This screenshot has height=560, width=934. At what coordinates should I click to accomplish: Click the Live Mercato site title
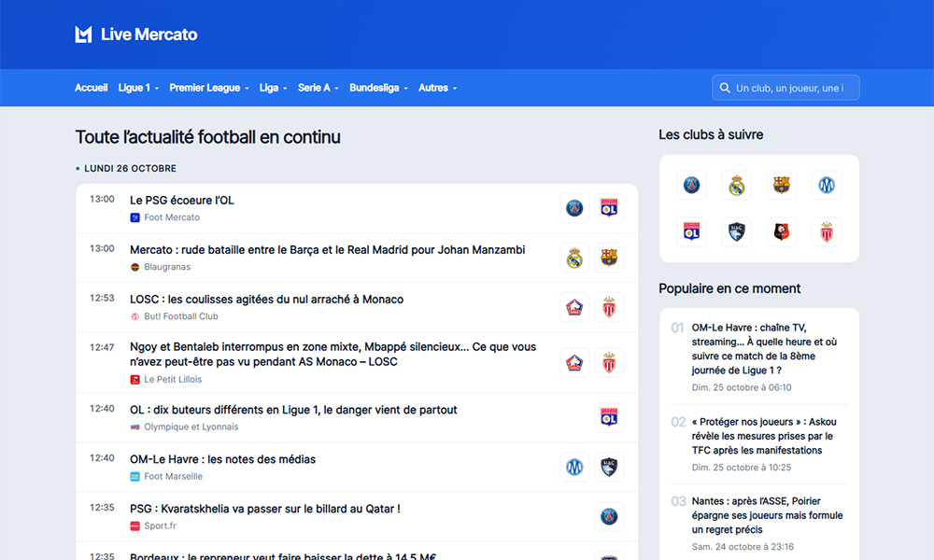(149, 35)
